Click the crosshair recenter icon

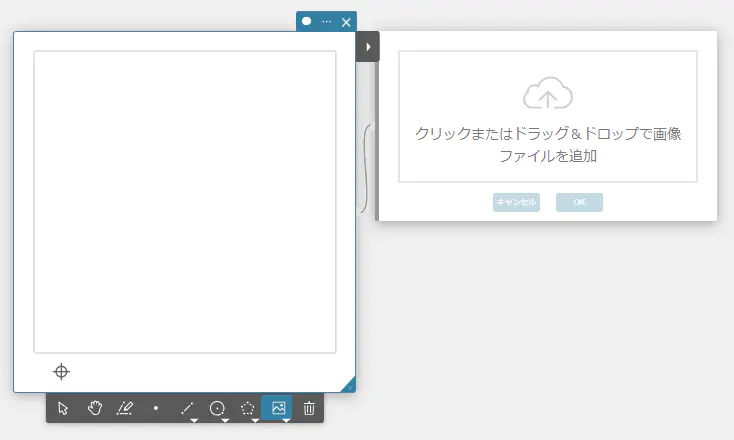[x=61, y=372]
